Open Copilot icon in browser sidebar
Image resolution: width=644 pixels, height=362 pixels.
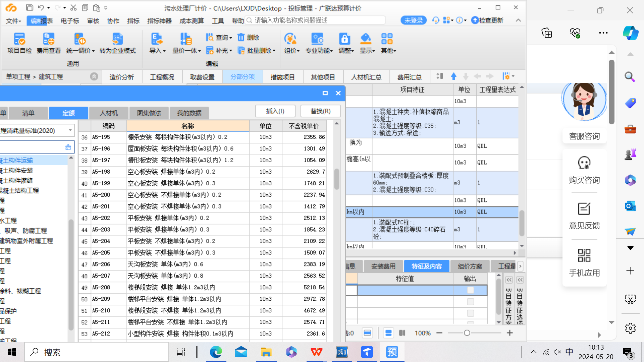click(x=631, y=33)
